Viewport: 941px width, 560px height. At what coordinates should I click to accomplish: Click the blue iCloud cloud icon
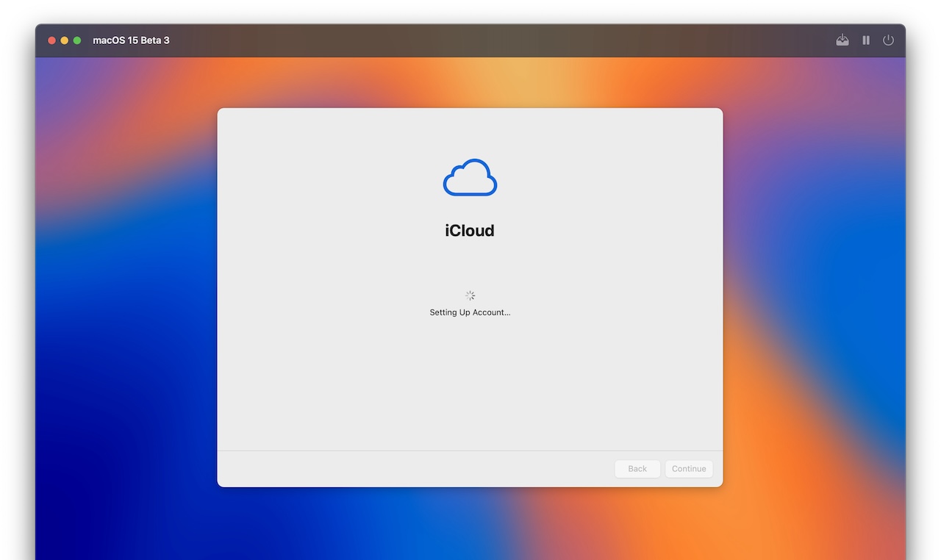[x=470, y=177]
